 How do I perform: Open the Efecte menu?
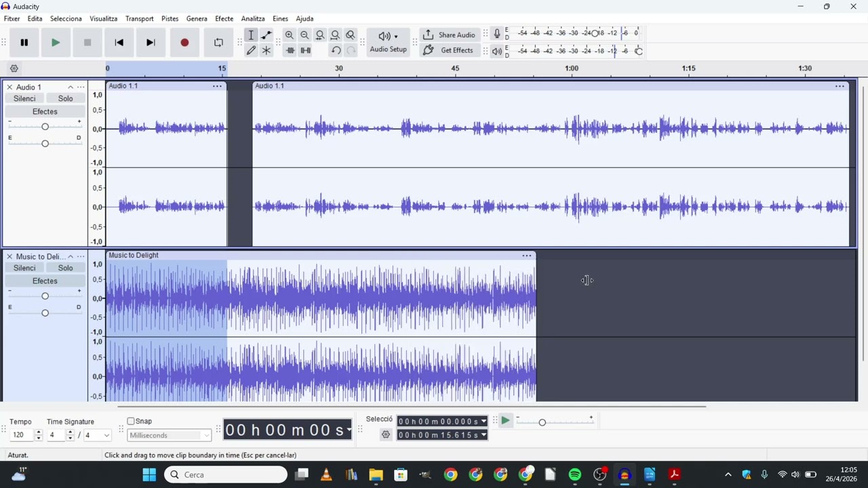pos(224,18)
